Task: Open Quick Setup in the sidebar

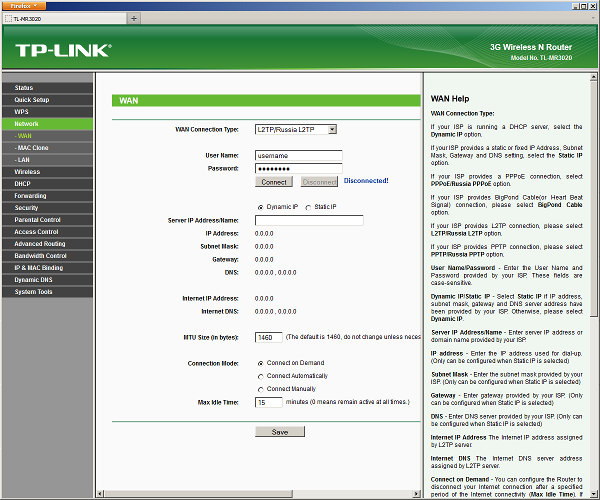Action: [x=32, y=100]
